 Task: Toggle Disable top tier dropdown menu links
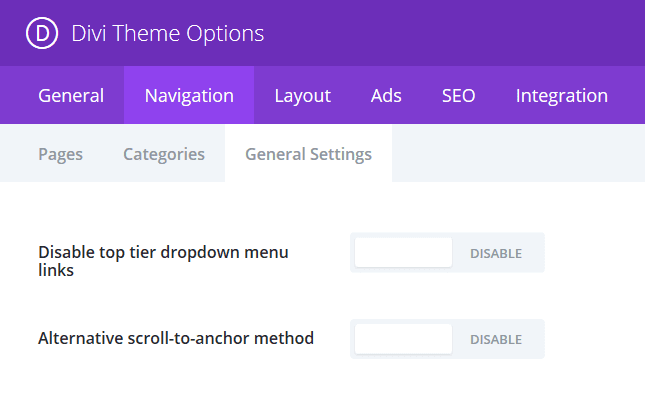pos(447,253)
